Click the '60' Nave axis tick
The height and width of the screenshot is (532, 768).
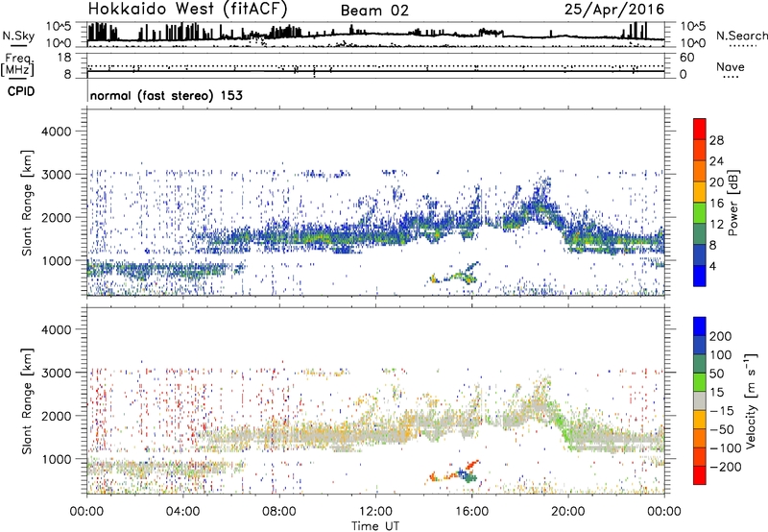pos(686,58)
